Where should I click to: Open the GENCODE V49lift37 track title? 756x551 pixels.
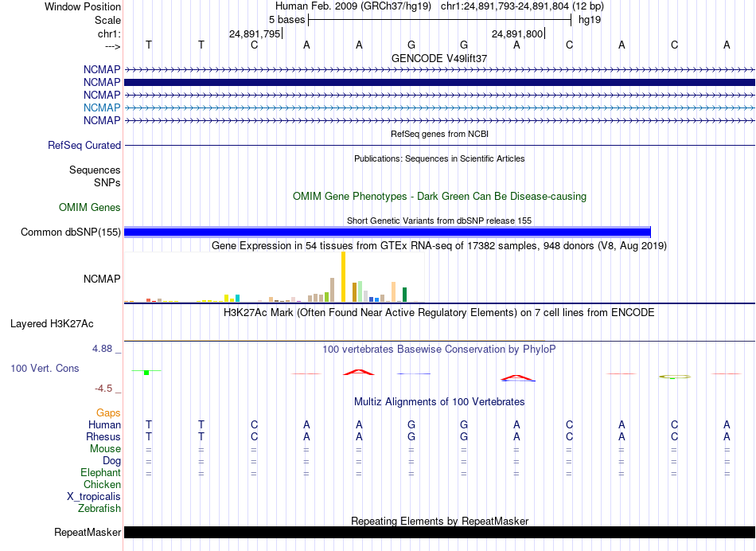439,58
